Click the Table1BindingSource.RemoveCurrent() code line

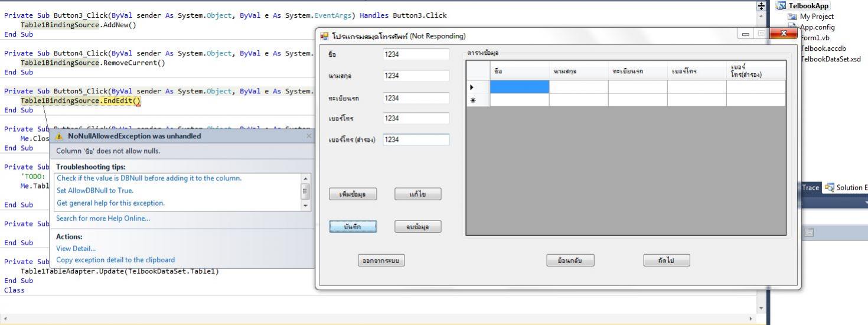click(93, 63)
